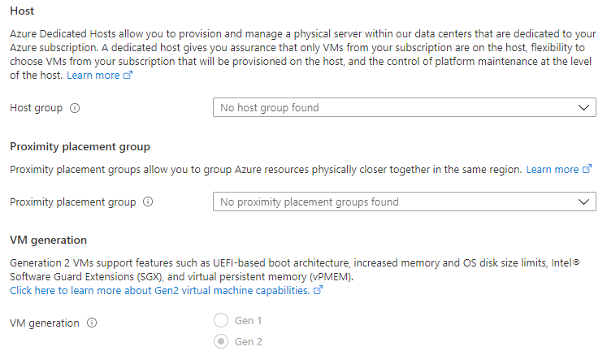
Task: Open Learn more link about Dedicated Hosts
Action: click(x=93, y=75)
